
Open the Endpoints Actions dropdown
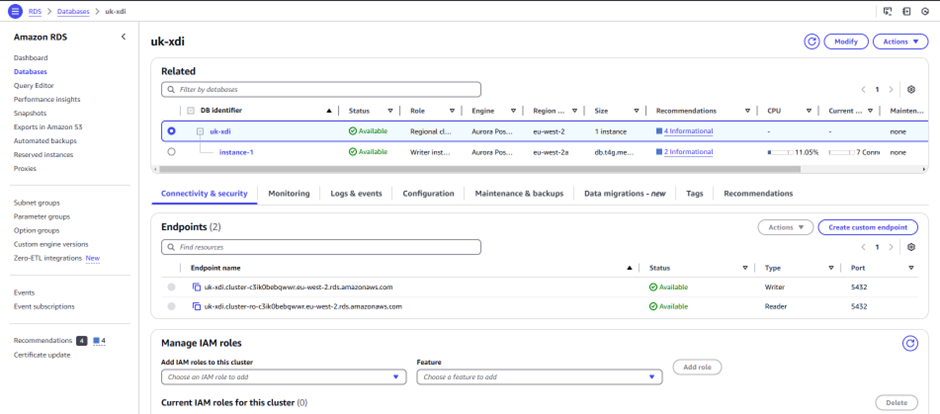(x=786, y=228)
